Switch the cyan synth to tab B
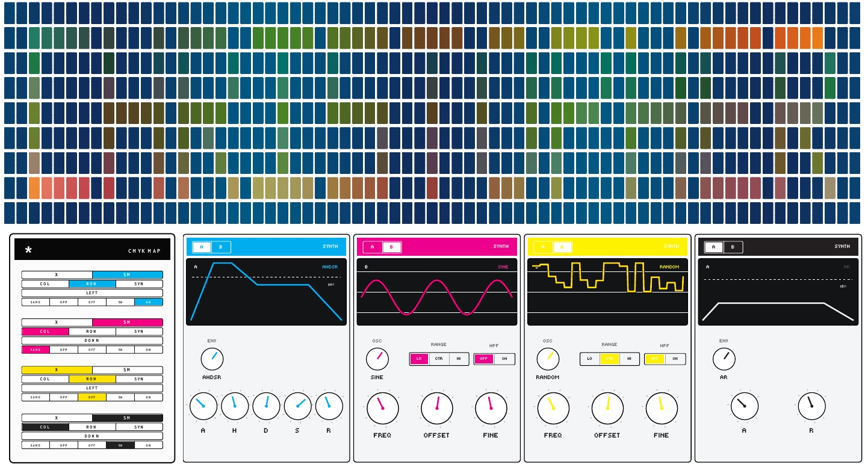 [x=220, y=247]
